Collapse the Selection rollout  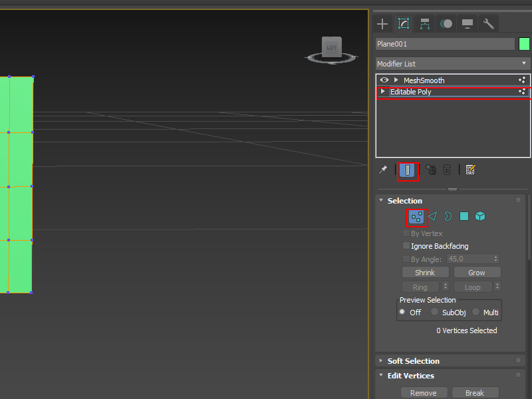pyautogui.click(x=381, y=201)
